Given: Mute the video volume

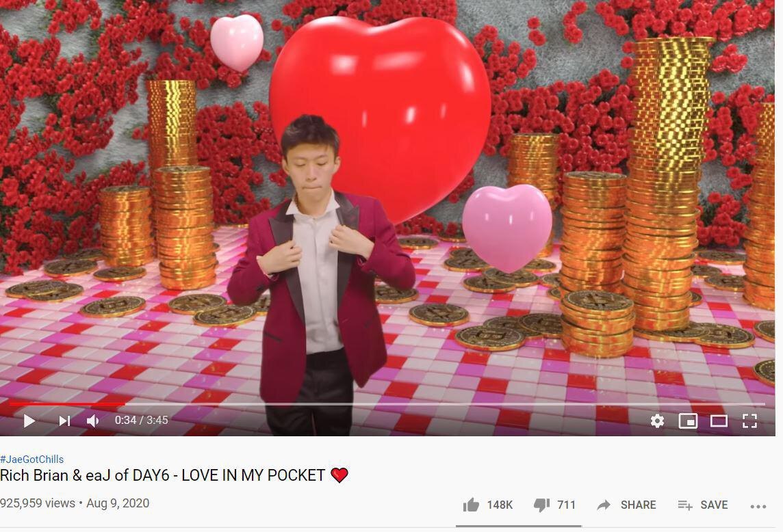Looking at the screenshot, I should coord(93,421).
